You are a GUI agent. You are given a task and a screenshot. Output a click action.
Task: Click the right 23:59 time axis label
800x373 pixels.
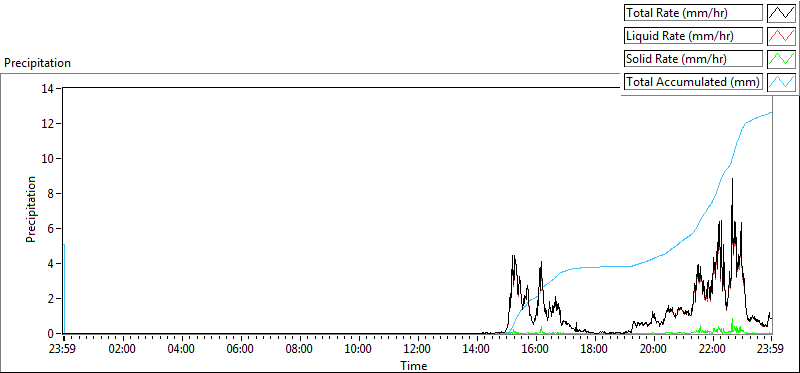(771, 350)
